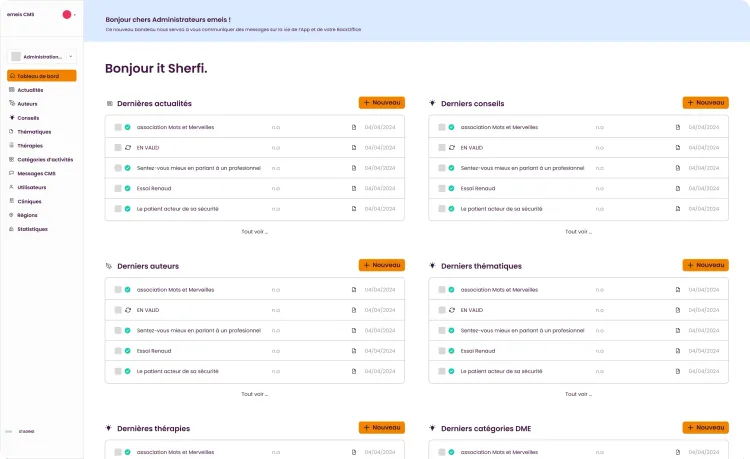Click document icon on Essai Renaud row in Derniers auteurs
Image resolution: width=750 pixels, height=459 pixels.
(354, 351)
